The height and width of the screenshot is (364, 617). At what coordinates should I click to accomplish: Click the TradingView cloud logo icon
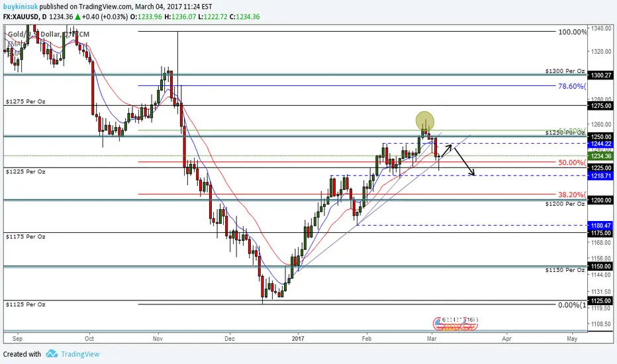coord(52,354)
